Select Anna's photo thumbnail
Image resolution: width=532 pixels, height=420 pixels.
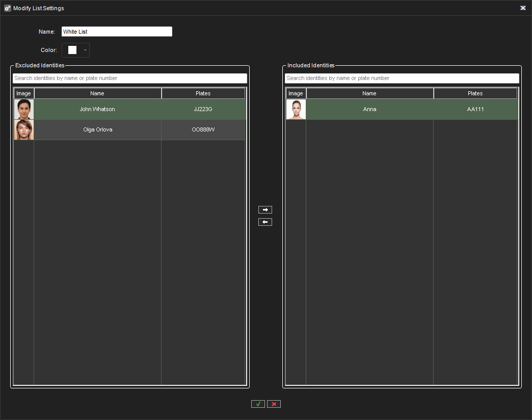296,110
